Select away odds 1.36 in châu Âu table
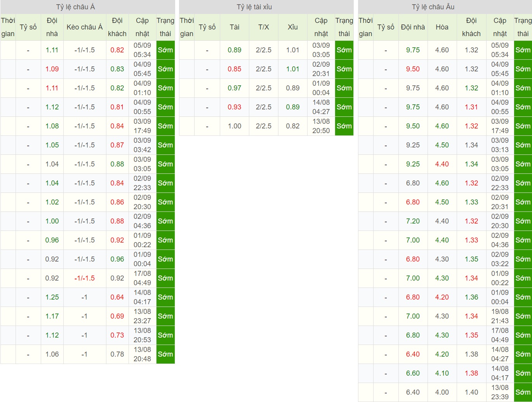Viewport: 532px width, 402px height. (x=471, y=297)
